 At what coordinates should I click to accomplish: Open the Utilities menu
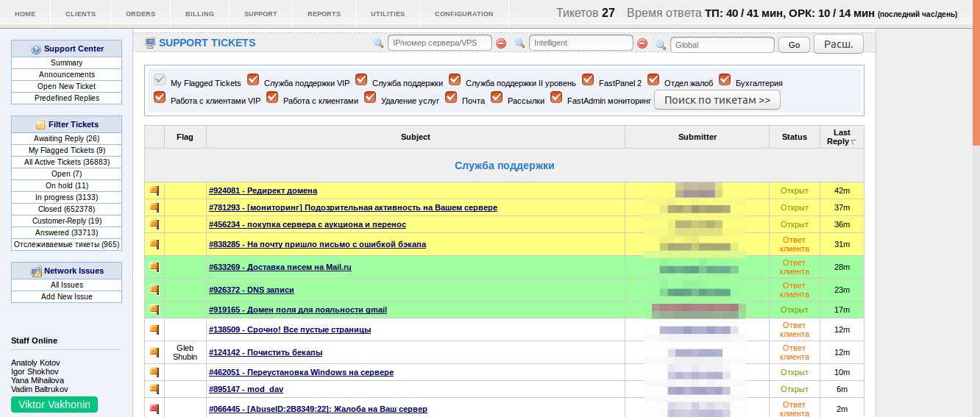coord(388,14)
